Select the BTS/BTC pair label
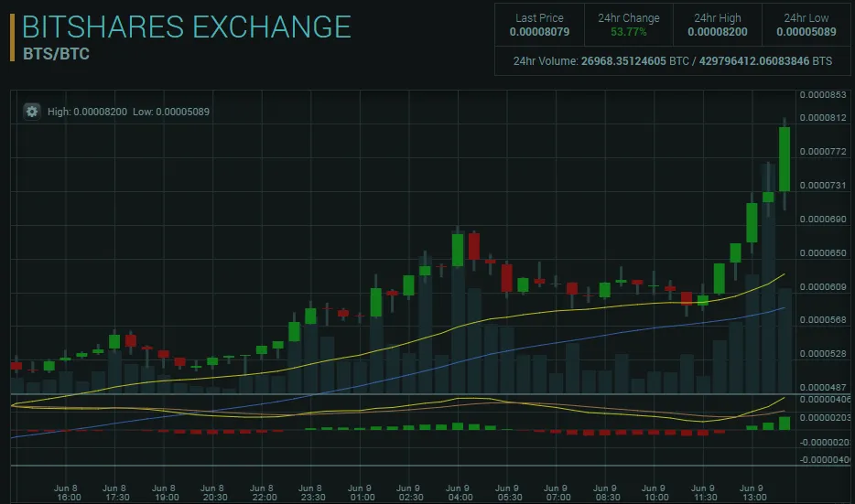 (x=56, y=54)
